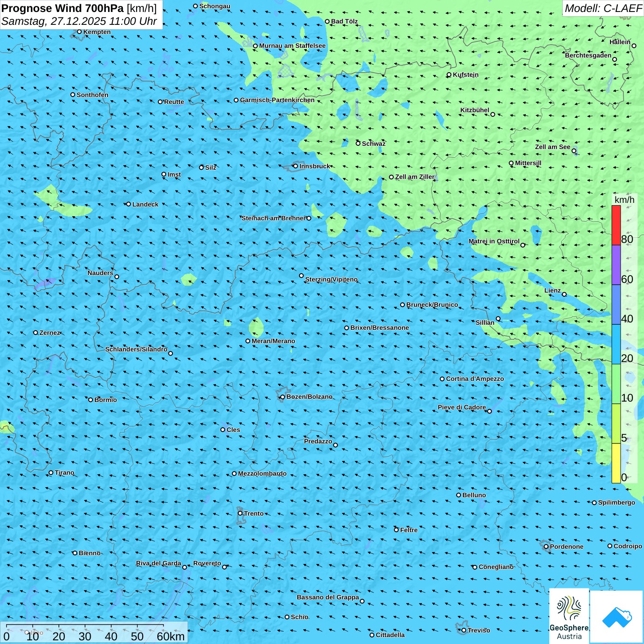Click the 'Conegliano' label
644x644 pixels.
(x=496, y=567)
